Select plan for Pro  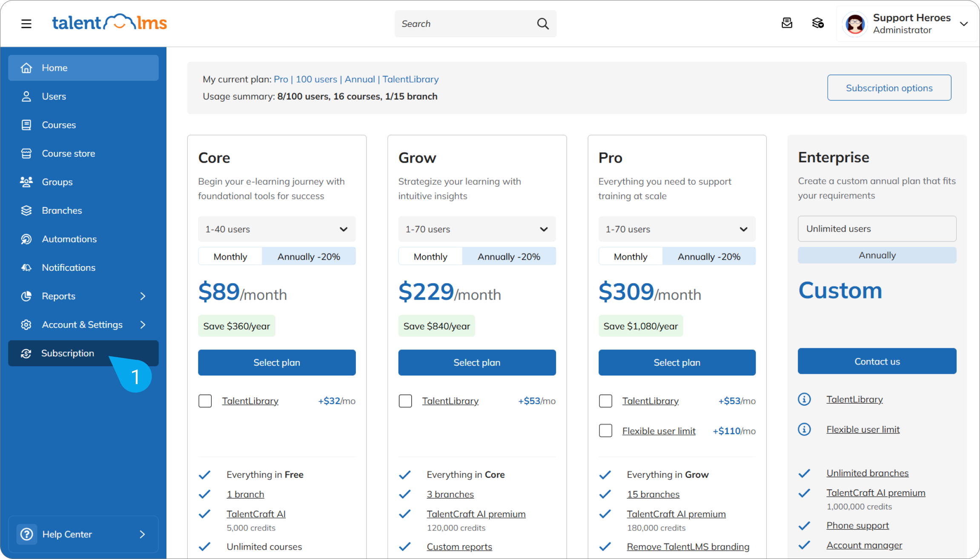[677, 362]
